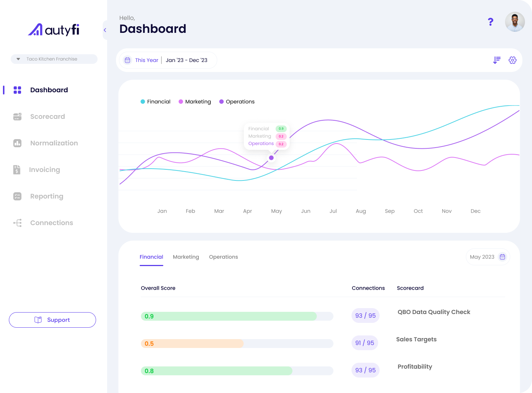Toggle the Marketing series visibility
The height and width of the screenshot is (393, 532).
point(195,101)
